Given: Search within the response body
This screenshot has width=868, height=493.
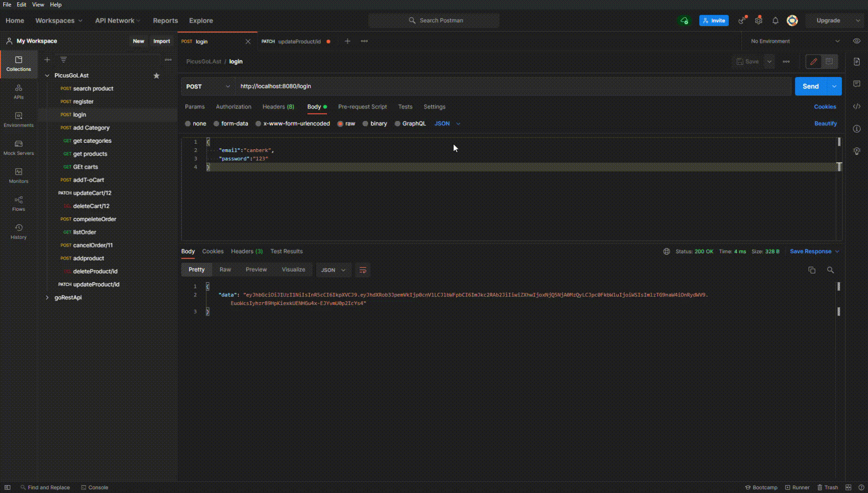Looking at the screenshot, I should 830,270.
